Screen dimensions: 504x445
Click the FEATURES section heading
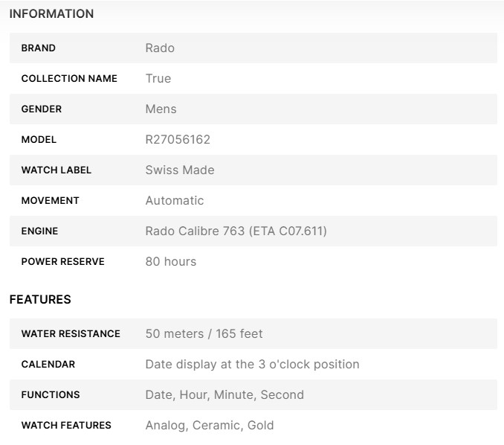click(x=40, y=299)
